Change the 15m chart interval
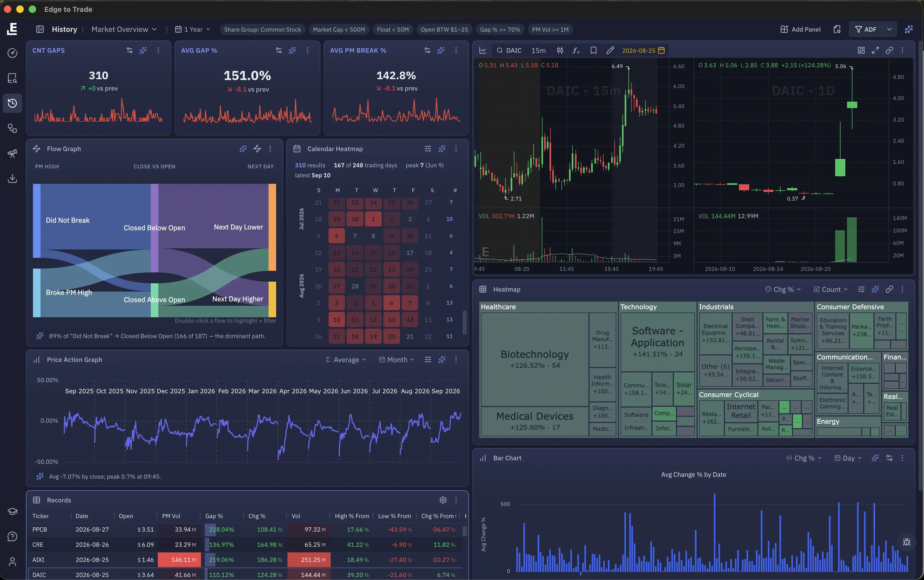This screenshot has height=580, width=924. [x=538, y=50]
